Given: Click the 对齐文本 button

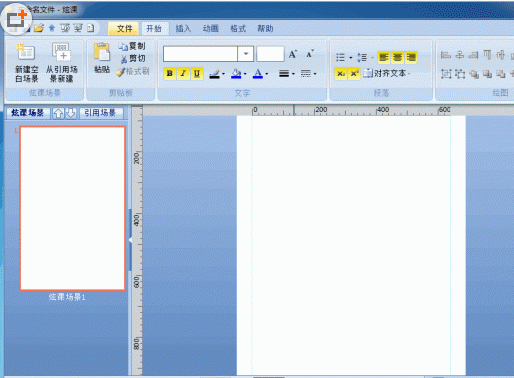Looking at the screenshot, I should 387,73.
